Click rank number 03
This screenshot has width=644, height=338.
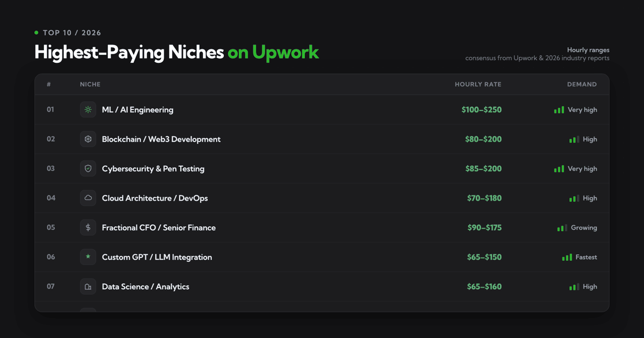50,168
